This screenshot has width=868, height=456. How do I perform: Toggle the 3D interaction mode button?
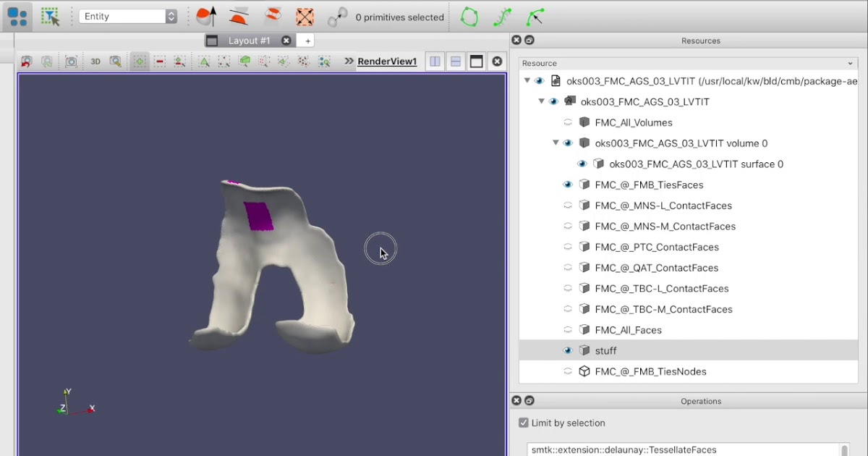pos(95,62)
